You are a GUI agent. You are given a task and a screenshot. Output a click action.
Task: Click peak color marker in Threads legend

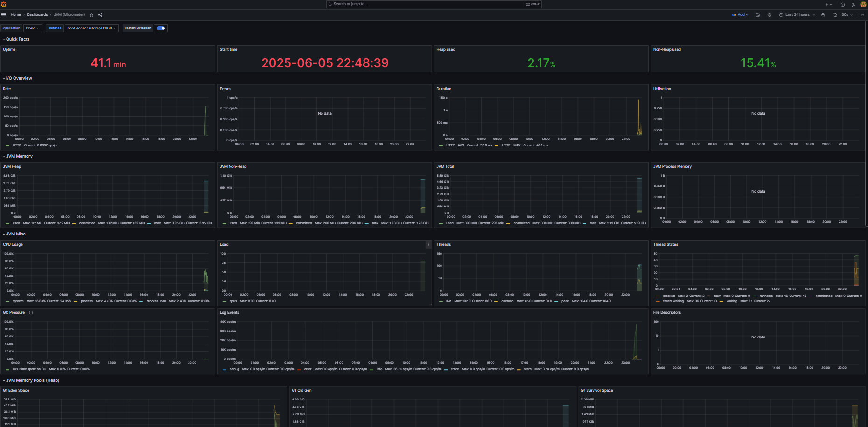pyautogui.click(x=557, y=301)
